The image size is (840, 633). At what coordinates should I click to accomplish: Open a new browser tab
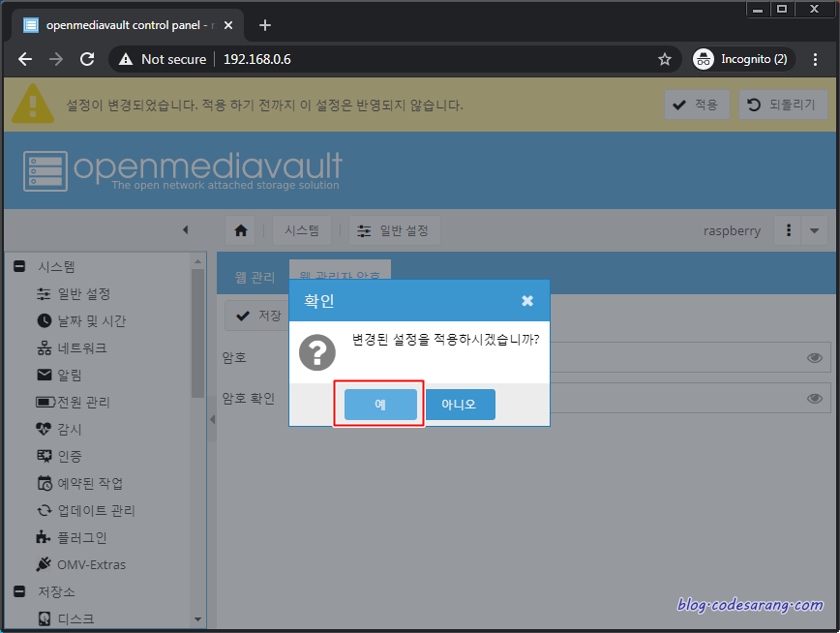coord(264,25)
